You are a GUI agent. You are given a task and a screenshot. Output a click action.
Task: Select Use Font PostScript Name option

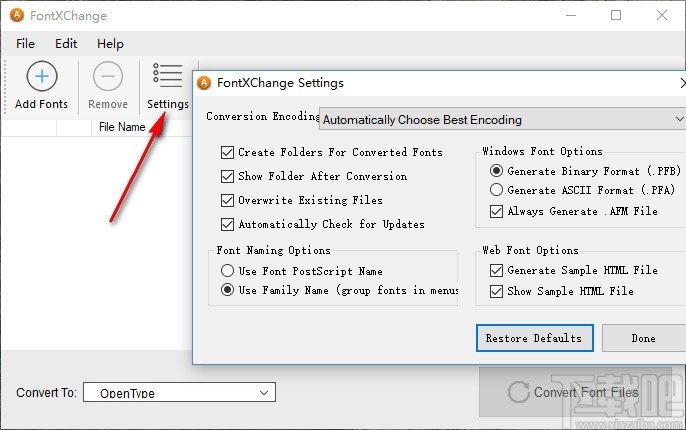(227, 271)
